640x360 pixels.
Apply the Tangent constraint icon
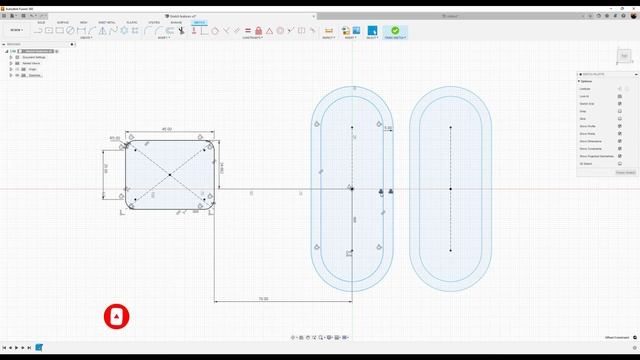pyautogui.click(x=215, y=31)
